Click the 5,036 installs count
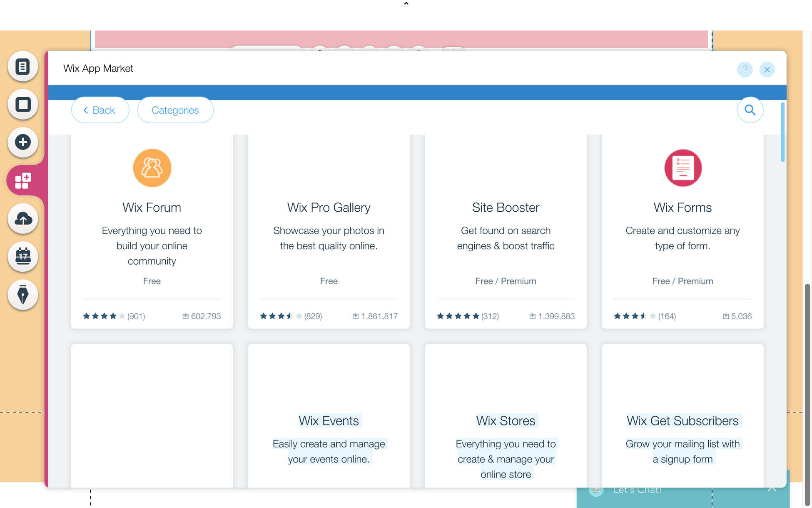 (737, 316)
